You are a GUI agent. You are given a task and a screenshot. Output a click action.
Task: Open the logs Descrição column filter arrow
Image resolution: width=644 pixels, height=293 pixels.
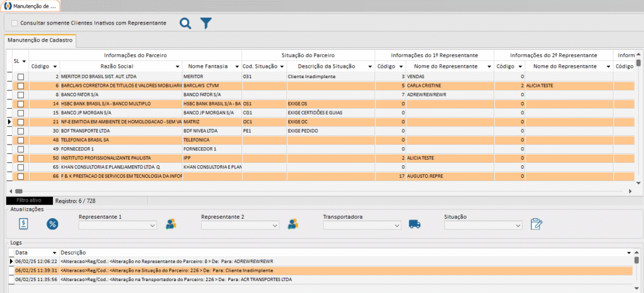tap(629, 252)
